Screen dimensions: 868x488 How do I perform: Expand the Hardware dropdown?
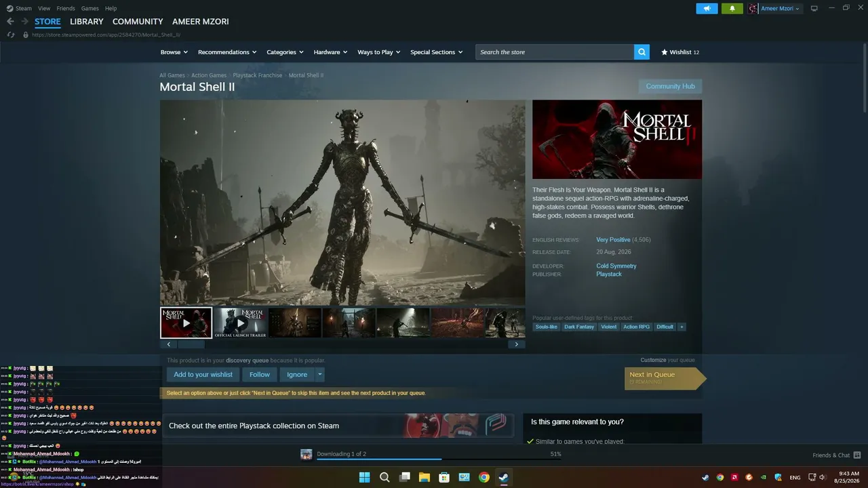click(x=330, y=52)
